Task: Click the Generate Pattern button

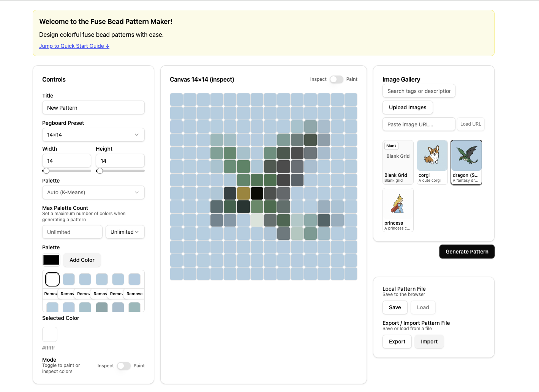Action: 467,252
